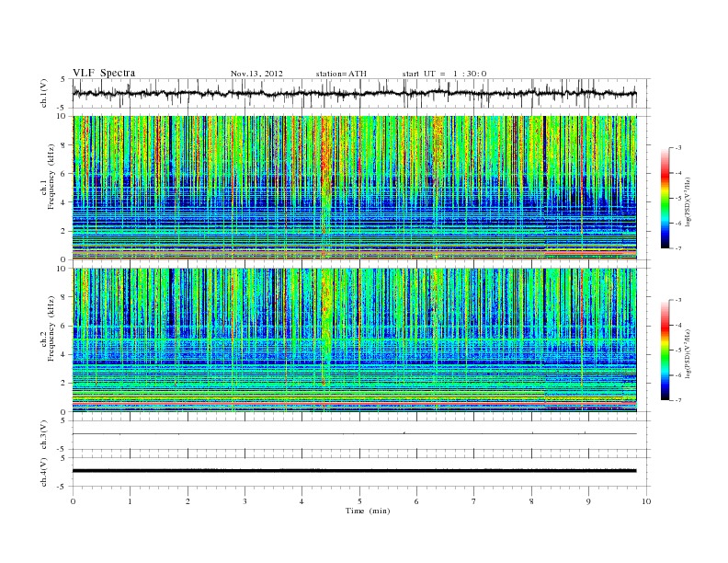728x563 pixels.
Task: Click the "-7" tick on upper colorbar
Action: click(x=678, y=248)
